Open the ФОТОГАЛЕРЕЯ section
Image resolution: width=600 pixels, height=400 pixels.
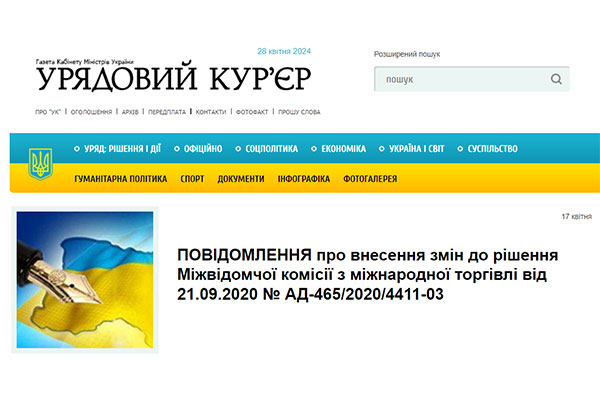click(x=370, y=179)
